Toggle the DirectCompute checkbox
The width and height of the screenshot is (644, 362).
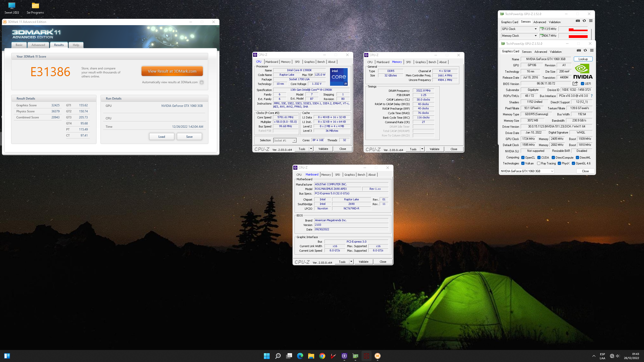click(553, 158)
